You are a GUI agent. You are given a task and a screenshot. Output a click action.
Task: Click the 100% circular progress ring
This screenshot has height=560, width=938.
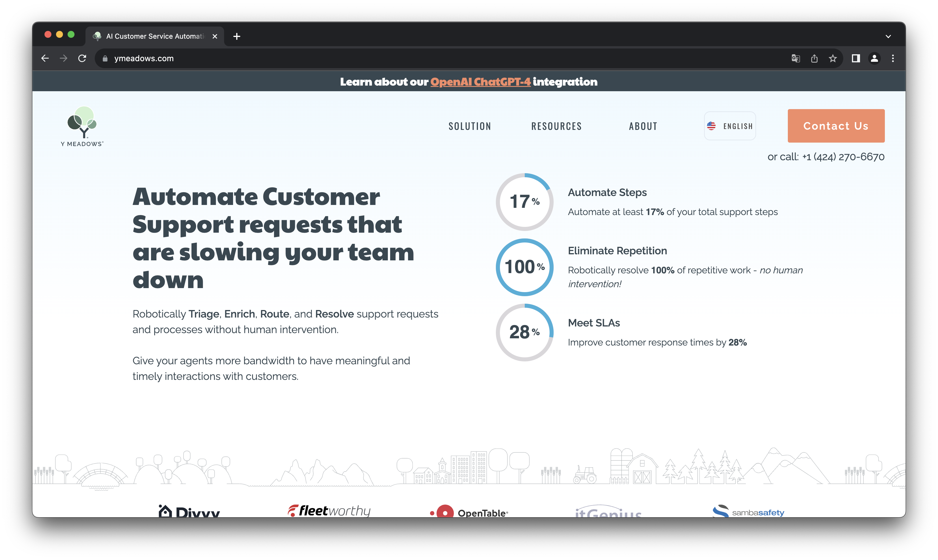[524, 267]
